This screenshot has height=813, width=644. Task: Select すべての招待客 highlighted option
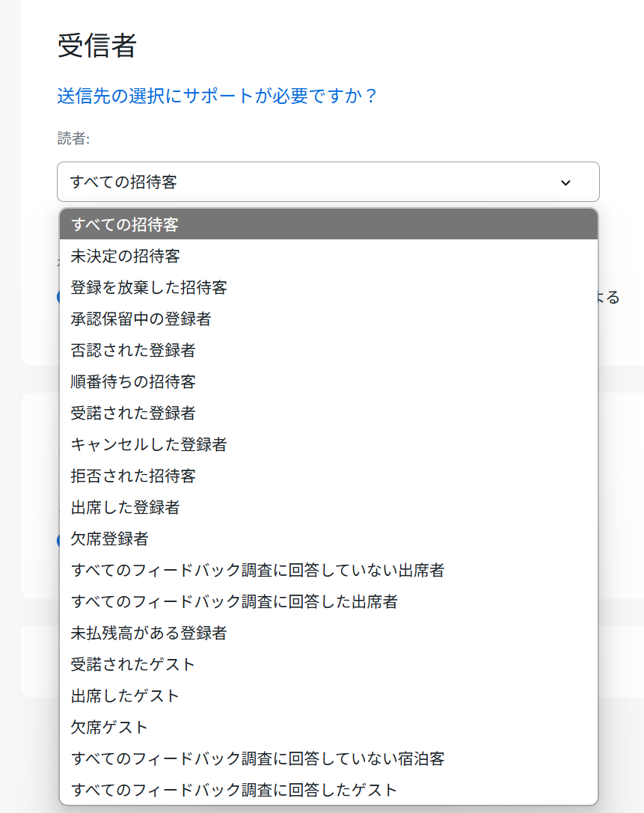[x=329, y=224]
